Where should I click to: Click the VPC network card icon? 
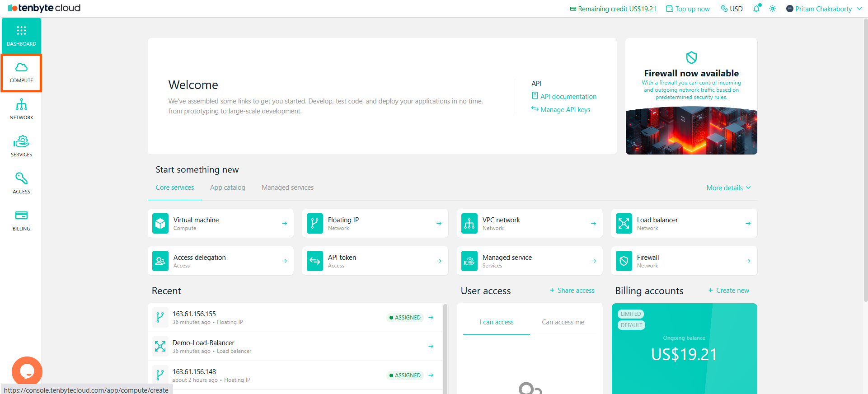[x=469, y=223]
